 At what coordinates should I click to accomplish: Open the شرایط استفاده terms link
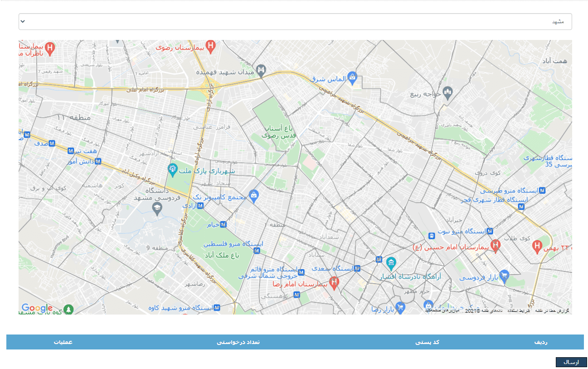pyautogui.click(x=518, y=311)
